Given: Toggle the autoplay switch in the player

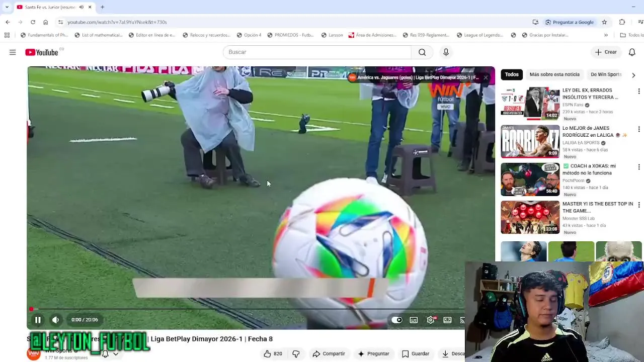Looking at the screenshot, I should coord(397,320).
